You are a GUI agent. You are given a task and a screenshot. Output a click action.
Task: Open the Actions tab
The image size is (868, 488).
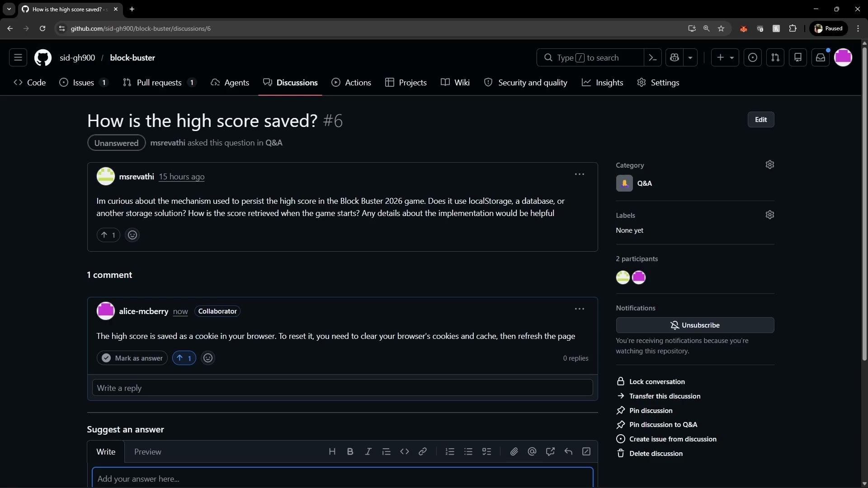tap(351, 83)
